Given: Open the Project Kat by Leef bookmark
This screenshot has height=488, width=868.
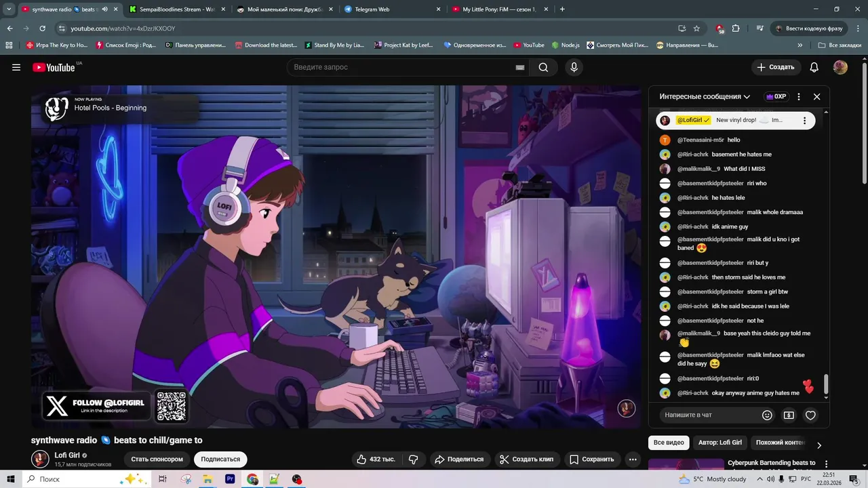Looking at the screenshot, I should tap(403, 45).
